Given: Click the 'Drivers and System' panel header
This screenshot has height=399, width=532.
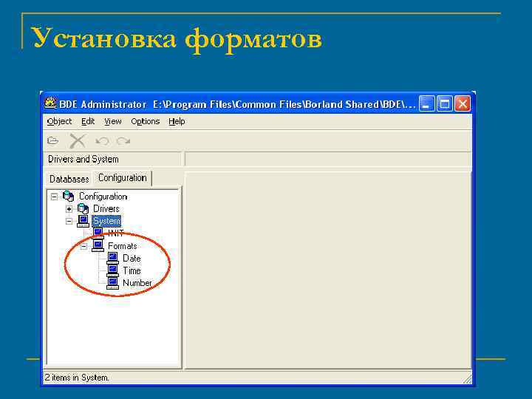Looking at the screenshot, I should (83, 159).
